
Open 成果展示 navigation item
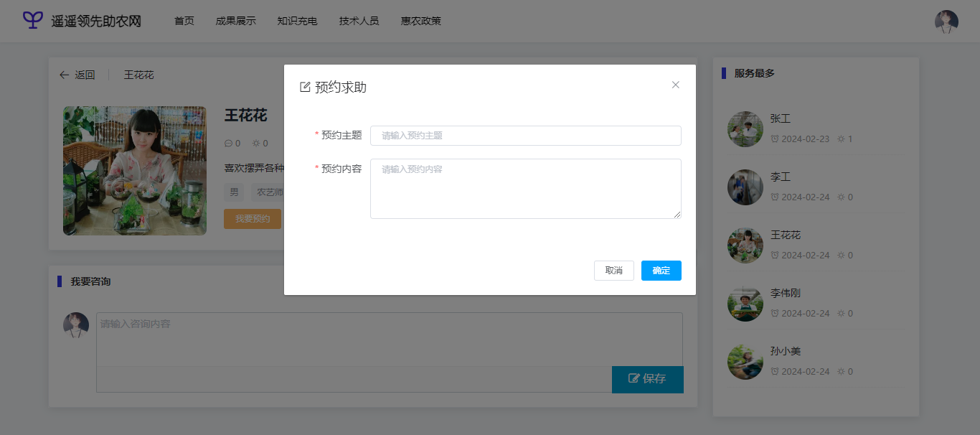(x=236, y=21)
